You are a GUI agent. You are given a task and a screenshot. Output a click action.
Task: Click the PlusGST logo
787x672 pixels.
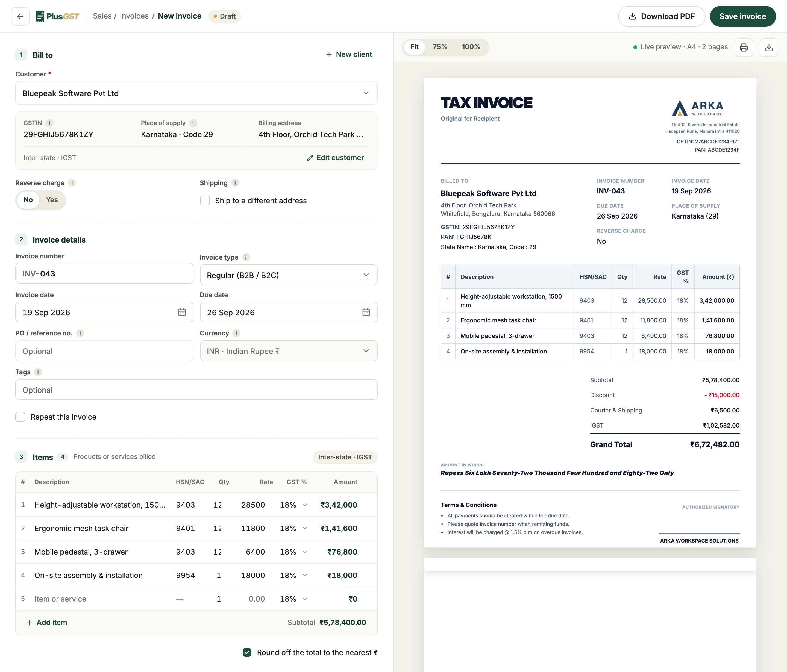point(57,16)
